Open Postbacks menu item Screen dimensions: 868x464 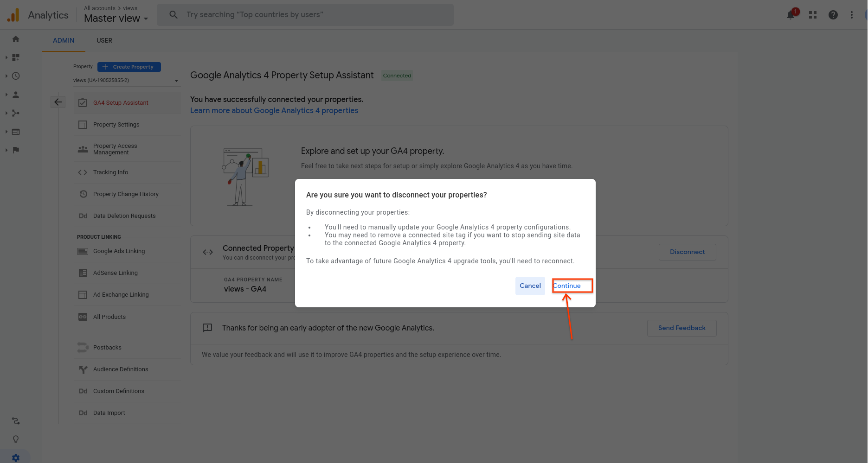pos(127,348)
